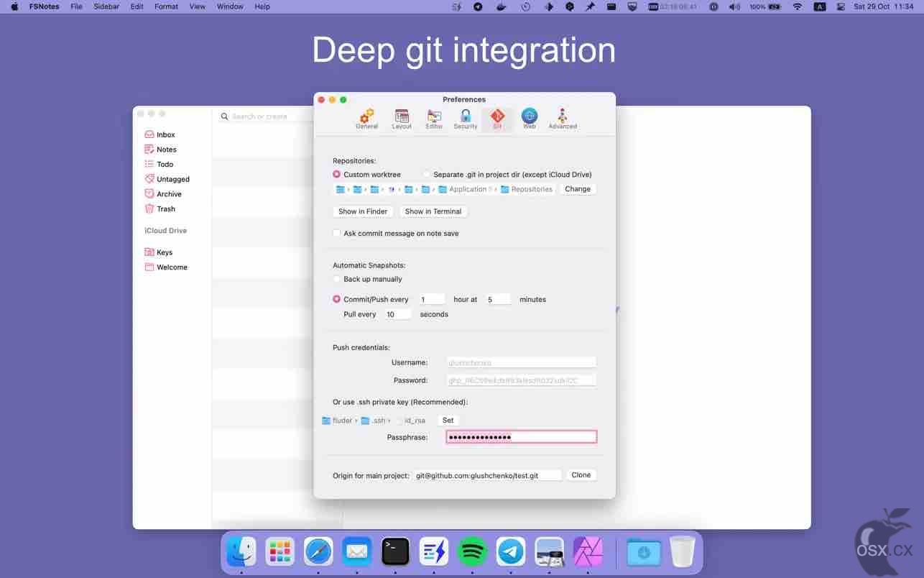
Task: Click Set button for ssh private key
Action: coord(448,421)
